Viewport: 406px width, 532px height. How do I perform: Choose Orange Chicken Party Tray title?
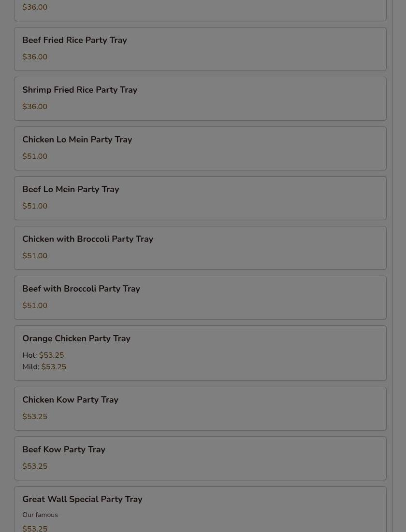[x=76, y=338]
